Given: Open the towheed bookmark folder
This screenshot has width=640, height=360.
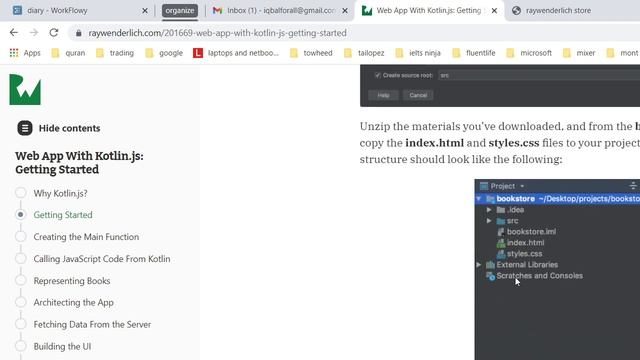Looking at the screenshot, I should [x=311, y=53].
